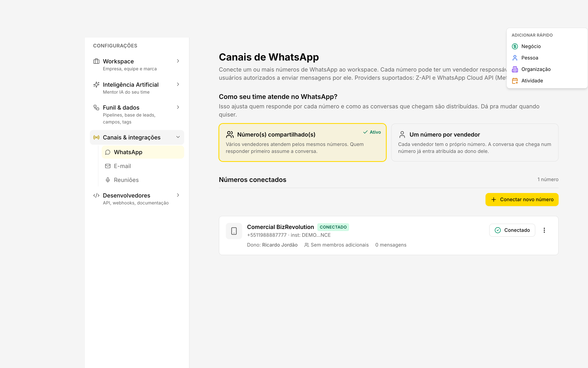The width and height of the screenshot is (588, 368).
Task: Click the Desenvolvedores code brackets icon
Action: [96, 195]
